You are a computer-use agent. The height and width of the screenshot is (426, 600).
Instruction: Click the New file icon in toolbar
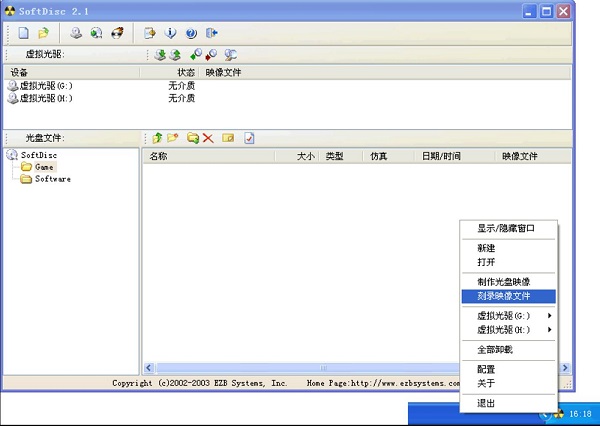[x=23, y=33]
